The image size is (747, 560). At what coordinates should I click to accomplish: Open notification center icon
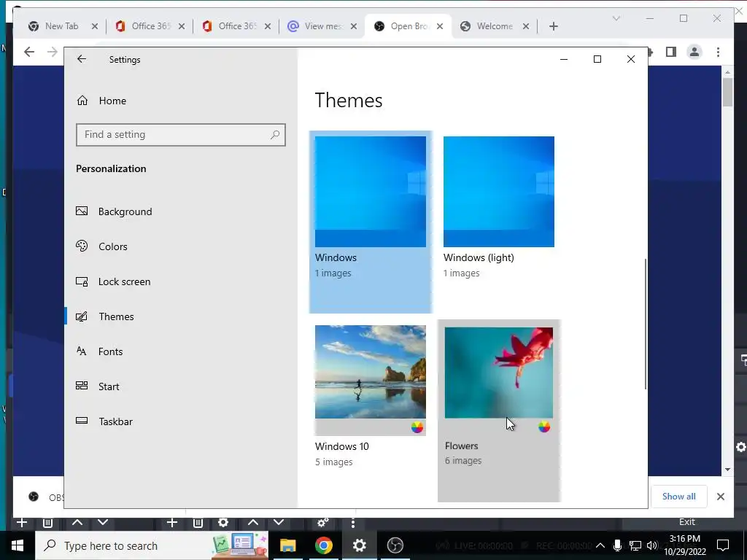point(723,545)
